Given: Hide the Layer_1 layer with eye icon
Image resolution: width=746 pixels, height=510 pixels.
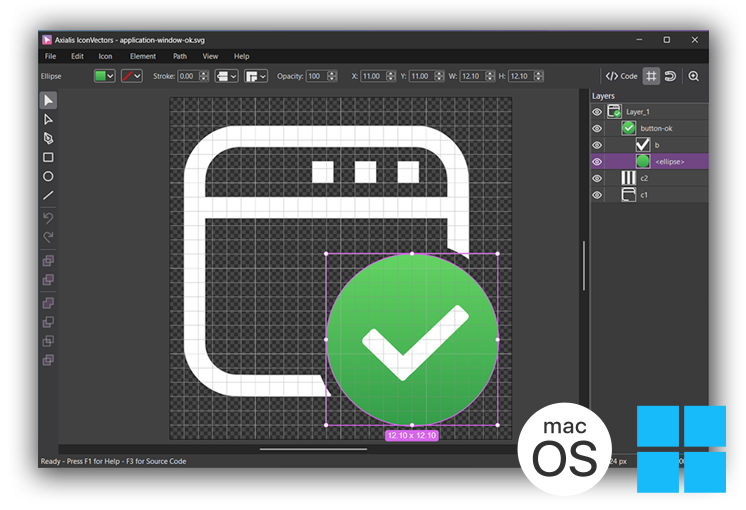Looking at the screenshot, I should (x=597, y=112).
